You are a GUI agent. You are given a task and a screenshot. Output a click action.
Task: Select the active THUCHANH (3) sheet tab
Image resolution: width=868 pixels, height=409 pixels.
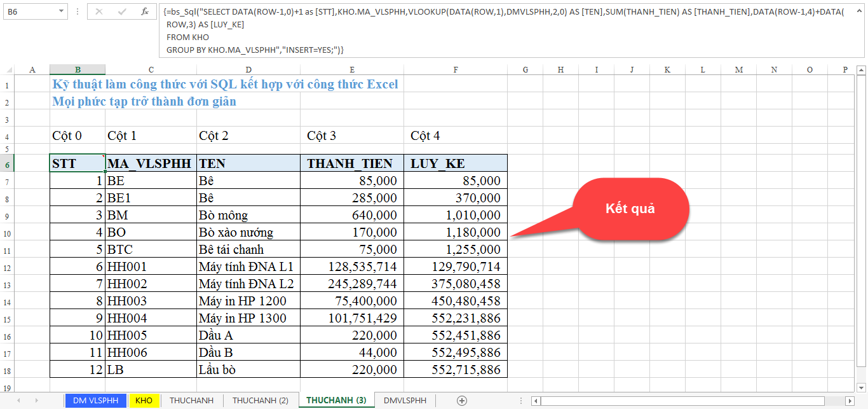coord(336,400)
